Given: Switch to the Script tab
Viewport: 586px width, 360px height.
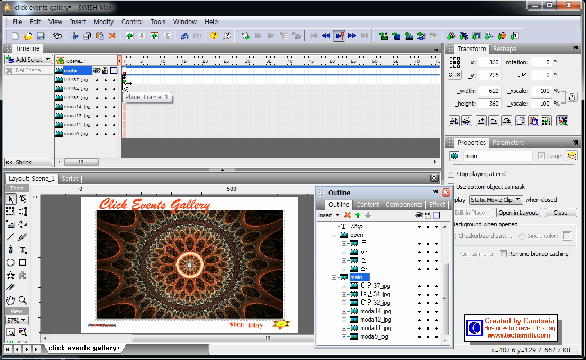Looking at the screenshot, I should 70,179.
